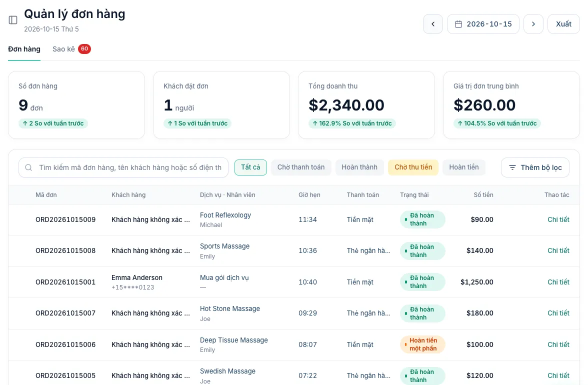Open the 2026-10-15 date picker
Viewport: 588px width, 385px height.
483,24
